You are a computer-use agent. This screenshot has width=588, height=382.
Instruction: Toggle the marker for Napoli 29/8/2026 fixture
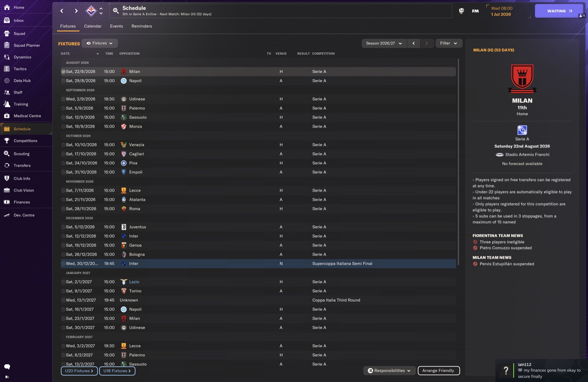[x=63, y=81]
